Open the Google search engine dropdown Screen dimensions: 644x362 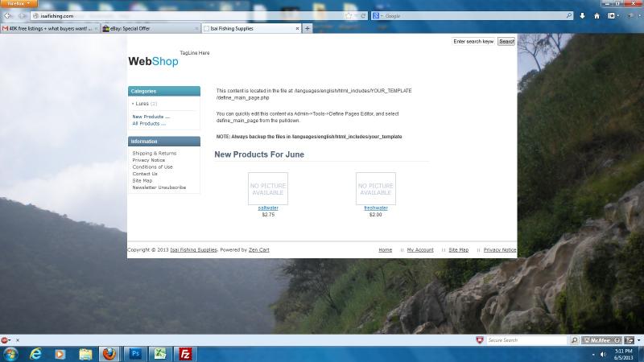(378, 16)
